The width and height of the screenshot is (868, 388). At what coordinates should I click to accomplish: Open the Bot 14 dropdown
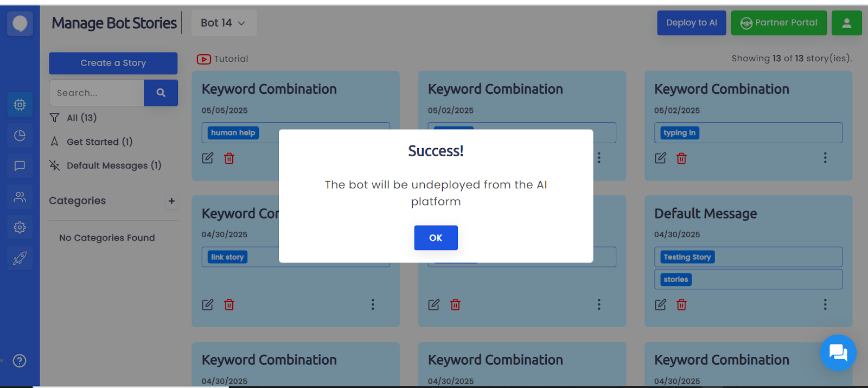click(x=224, y=23)
